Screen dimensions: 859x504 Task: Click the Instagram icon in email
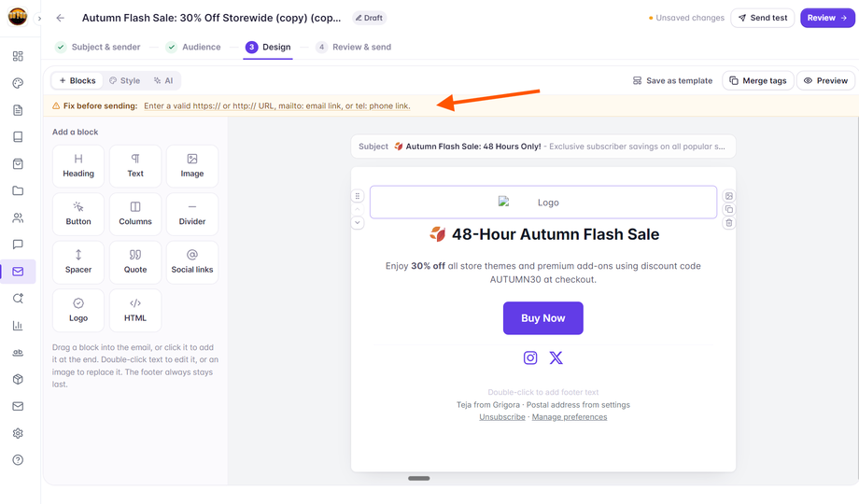click(530, 357)
